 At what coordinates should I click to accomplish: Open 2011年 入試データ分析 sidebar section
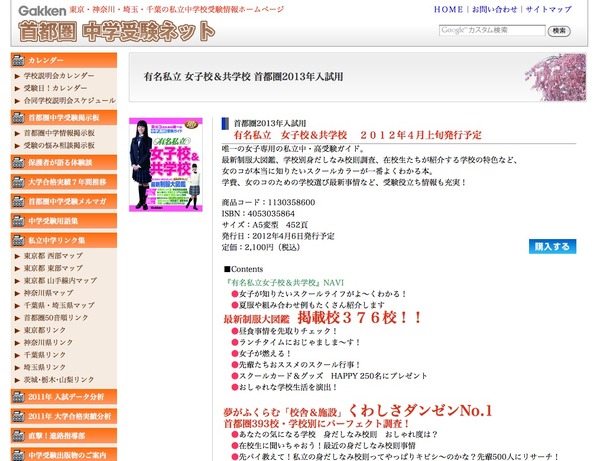(64, 397)
